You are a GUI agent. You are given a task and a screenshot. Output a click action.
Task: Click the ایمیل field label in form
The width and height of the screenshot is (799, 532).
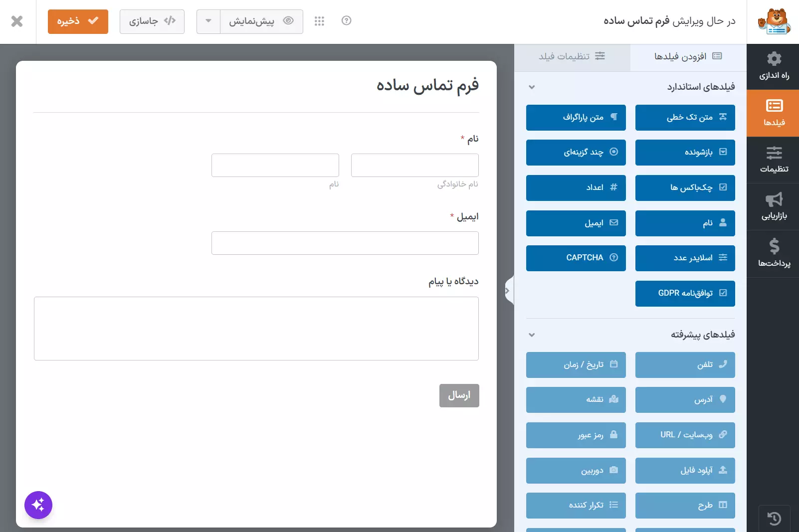(x=467, y=216)
